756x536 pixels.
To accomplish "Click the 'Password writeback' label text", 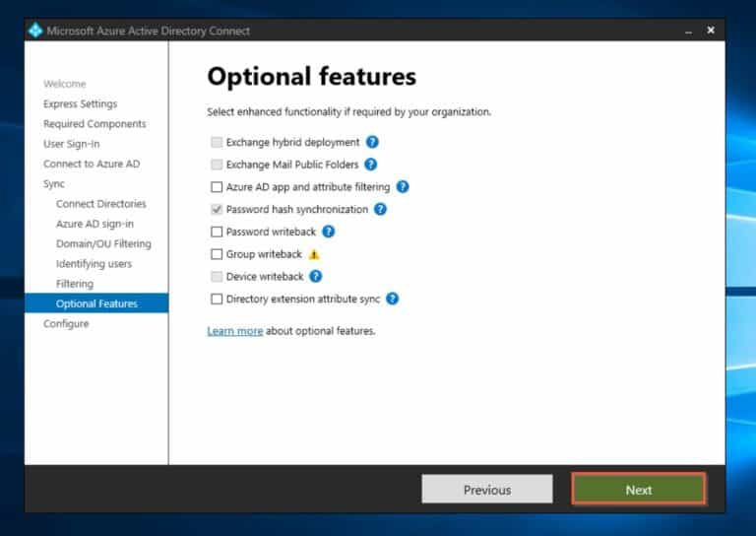I will [271, 233].
